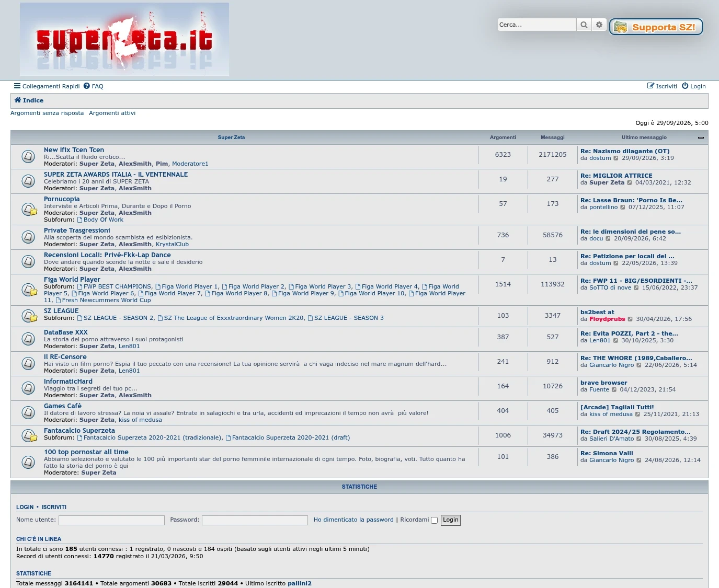Open Body Of Work subforum
Image resolution: width=719 pixels, height=588 pixels.
100,220
